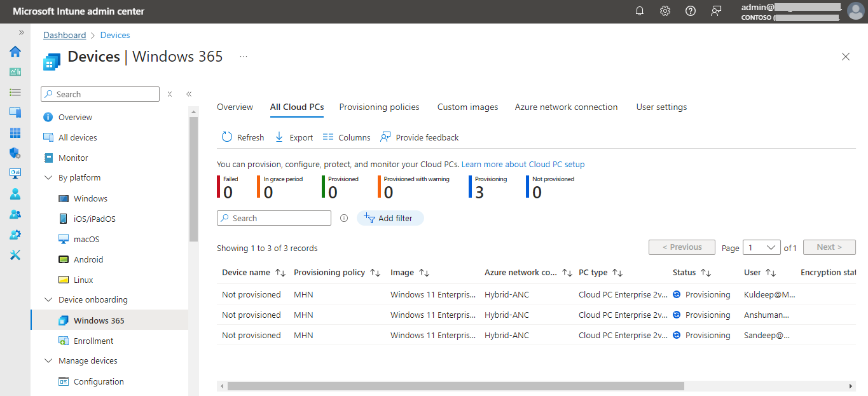Image resolution: width=868 pixels, height=396 pixels.
Task: Open portal settings gear icon
Action: click(665, 11)
